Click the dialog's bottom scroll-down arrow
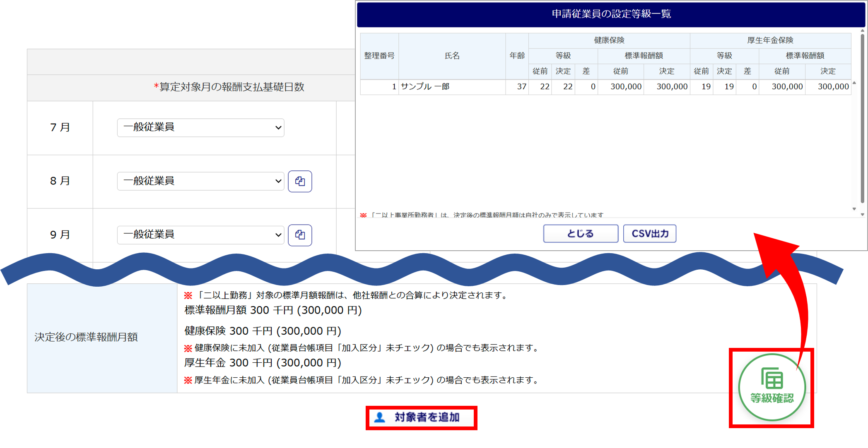 pyautogui.click(x=863, y=214)
